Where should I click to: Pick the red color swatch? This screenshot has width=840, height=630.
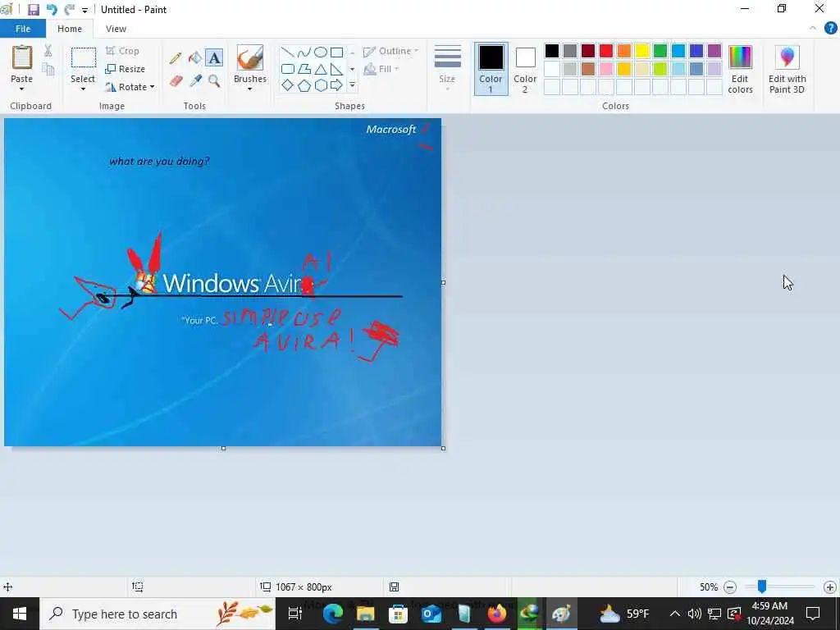[x=606, y=51]
